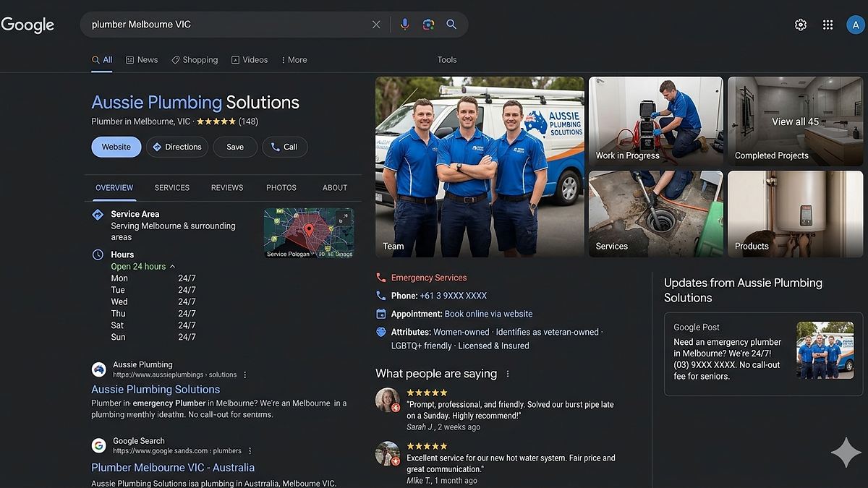Click the Call button
Viewport: 868px width, 488px height.
click(285, 147)
